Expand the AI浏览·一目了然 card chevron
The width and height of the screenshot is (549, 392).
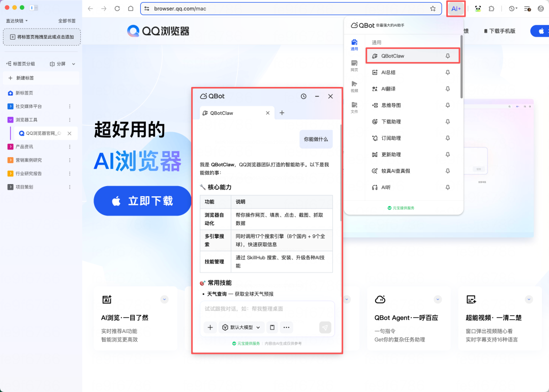pyautogui.click(x=164, y=299)
